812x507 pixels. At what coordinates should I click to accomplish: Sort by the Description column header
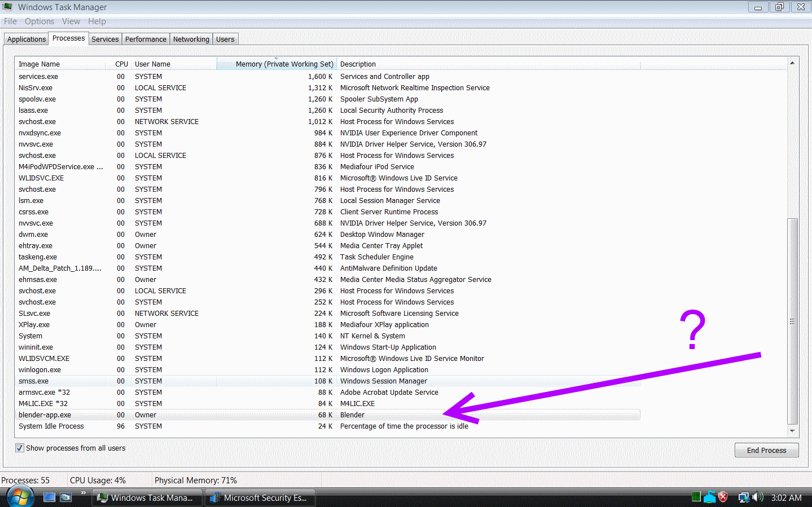pos(489,64)
